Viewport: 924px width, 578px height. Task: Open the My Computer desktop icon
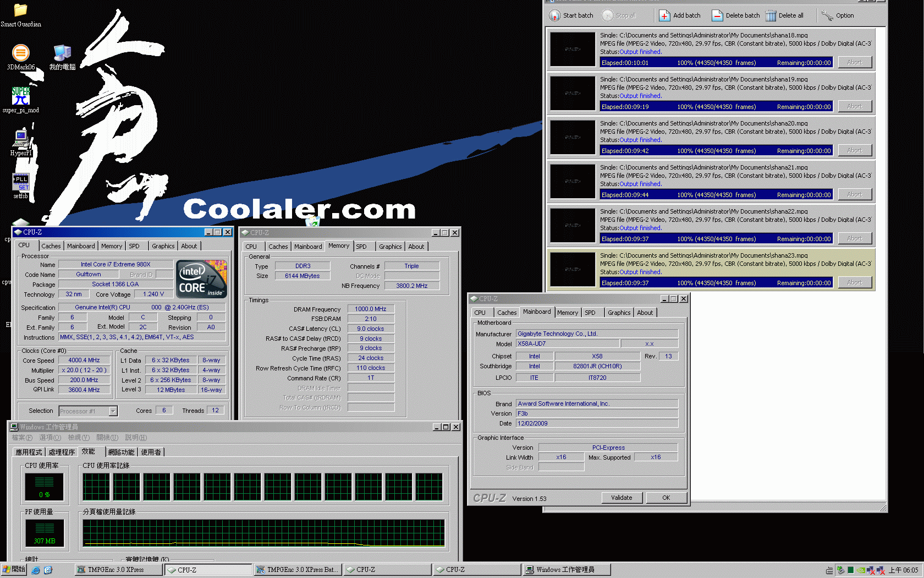coord(62,57)
